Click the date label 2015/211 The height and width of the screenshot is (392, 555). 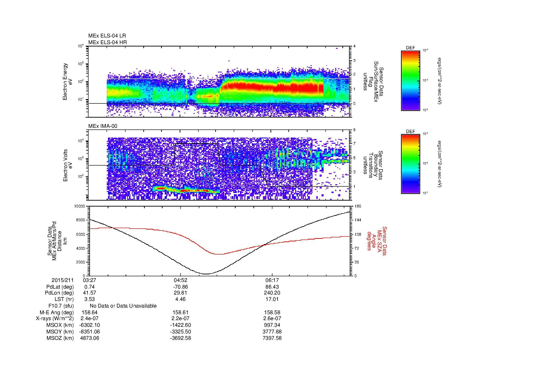click(x=63, y=280)
